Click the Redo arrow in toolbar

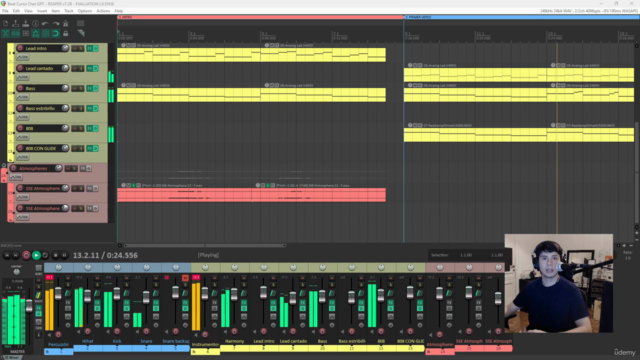tap(56, 24)
